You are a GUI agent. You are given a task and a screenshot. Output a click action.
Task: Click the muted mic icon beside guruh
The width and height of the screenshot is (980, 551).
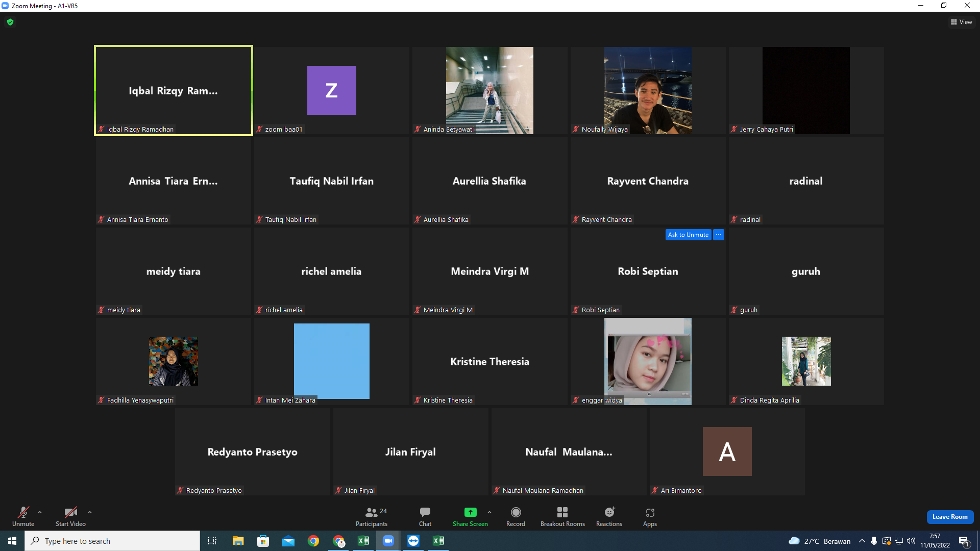pos(734,310)
